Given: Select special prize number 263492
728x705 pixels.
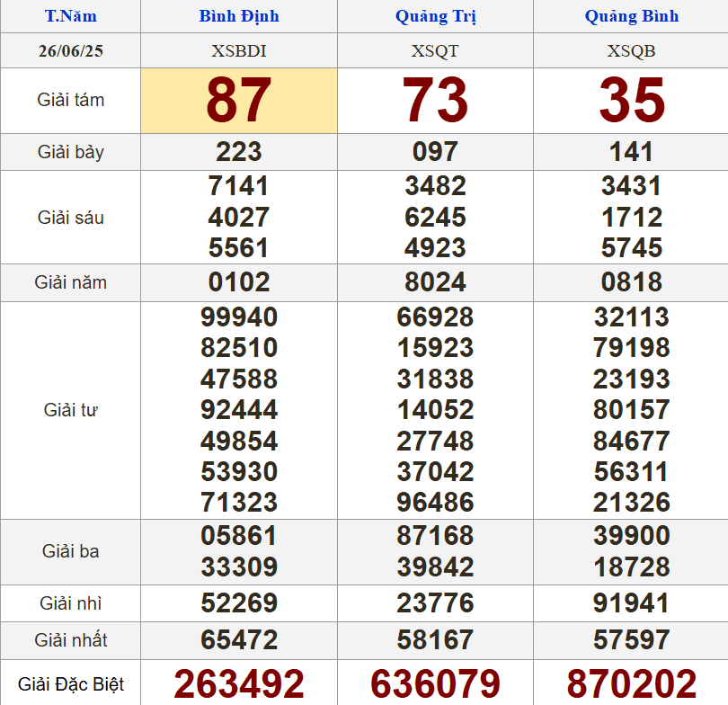Looking at the screenshot, I should [239, 684].
